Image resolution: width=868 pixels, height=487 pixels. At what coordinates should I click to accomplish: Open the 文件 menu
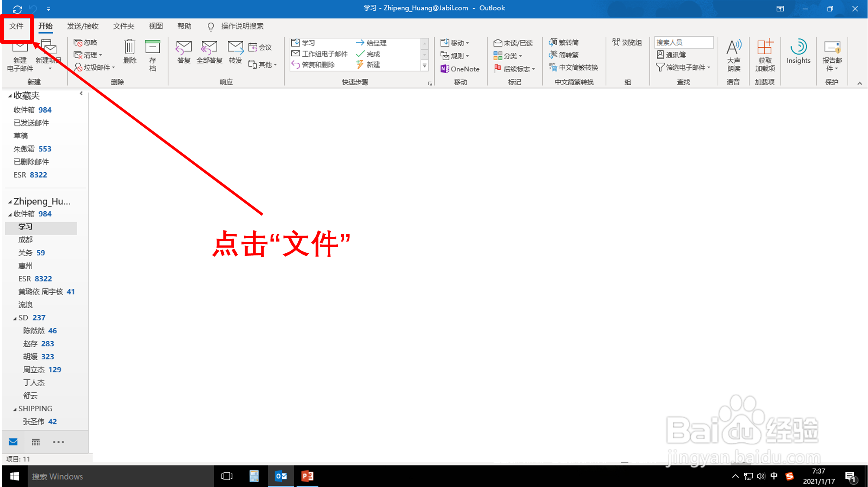tap(16, 26)
